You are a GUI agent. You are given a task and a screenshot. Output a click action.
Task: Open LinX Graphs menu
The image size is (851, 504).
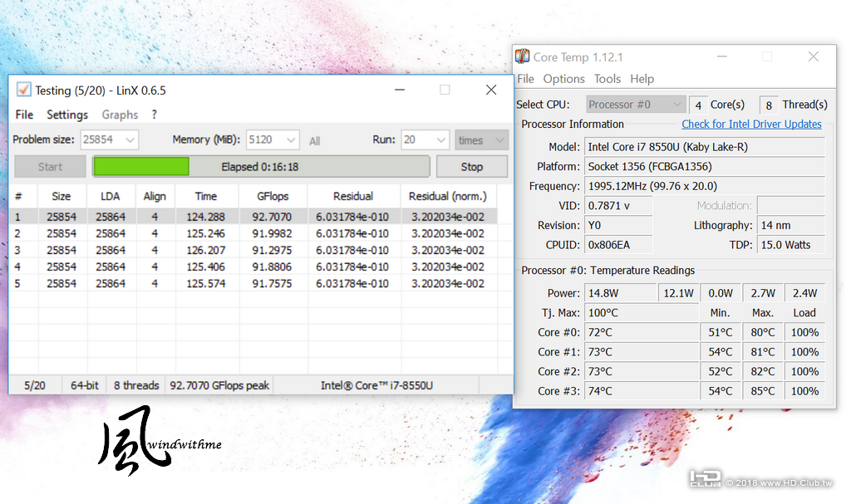coord(120,115)
